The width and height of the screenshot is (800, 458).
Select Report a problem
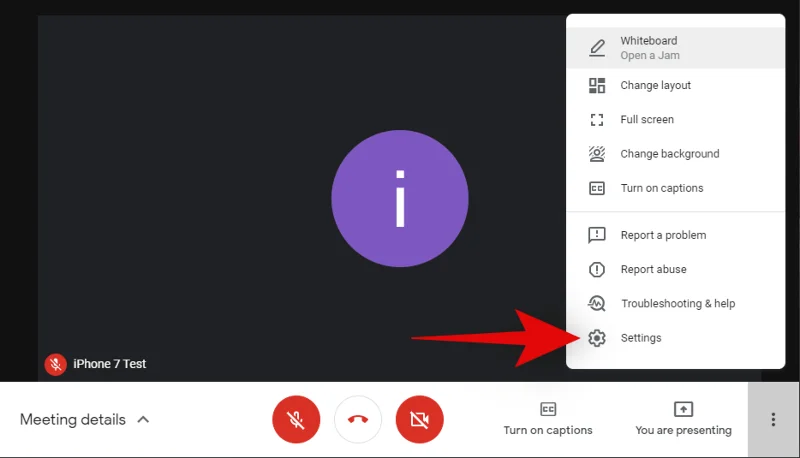pyautogui.click(x=676, y=235)
